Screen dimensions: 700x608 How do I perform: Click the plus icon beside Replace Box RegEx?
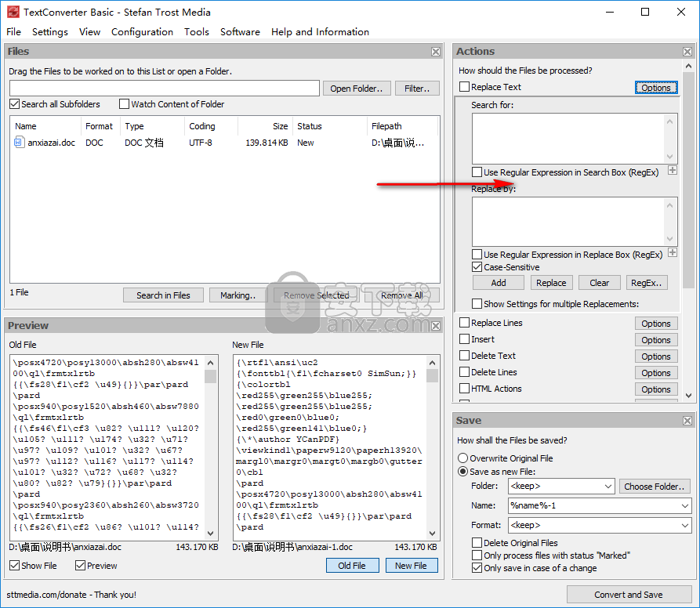pyautogui.click(x=673, y=252)
